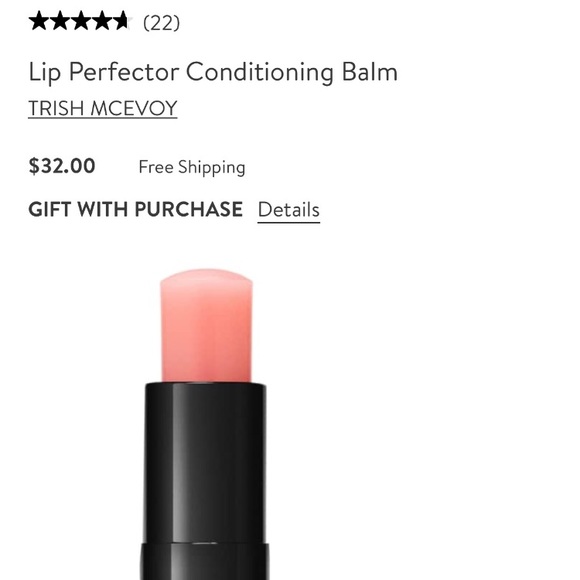580x580 pixels.
Task: Click the Lip Perfector Conditioning Balm title
Action: pyautogui.click(x=213, y=72)
